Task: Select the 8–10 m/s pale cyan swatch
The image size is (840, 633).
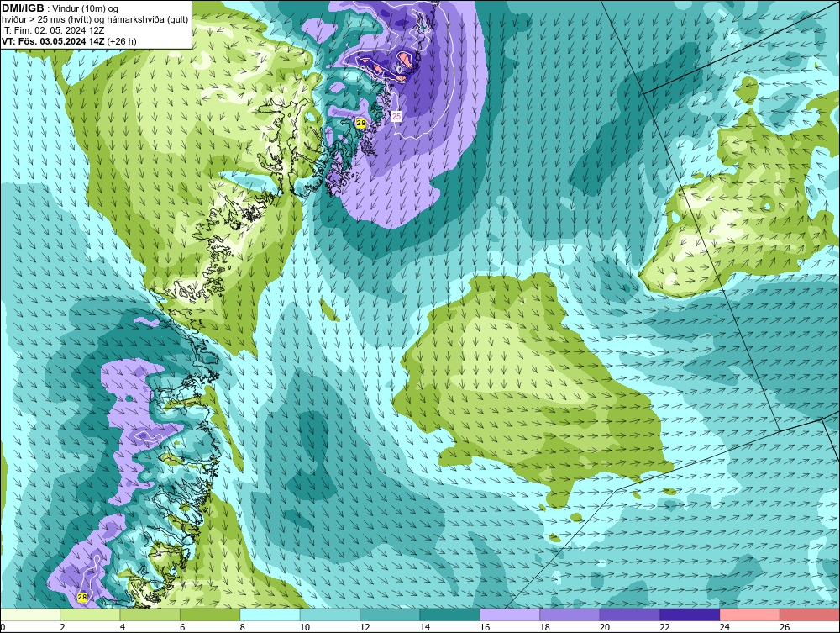Action: tap(270, 615)
